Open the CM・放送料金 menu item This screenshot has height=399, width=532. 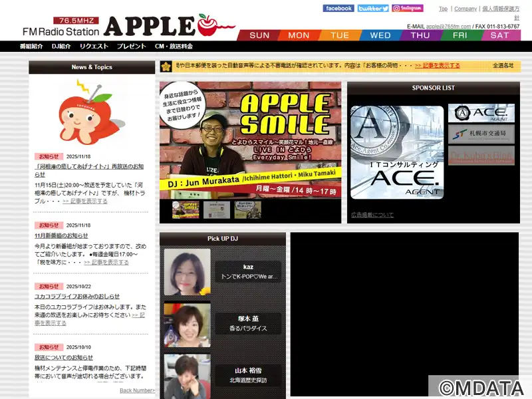click(174, 46)
